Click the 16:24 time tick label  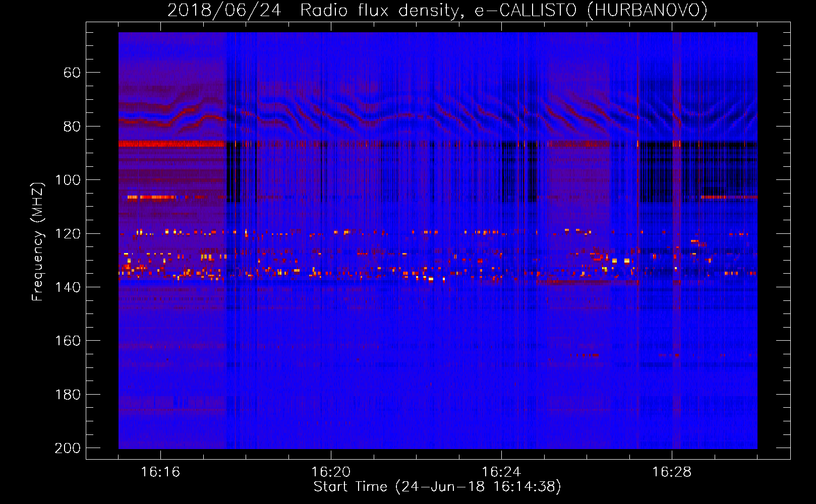pyautogui.click(x=501, y=472)
